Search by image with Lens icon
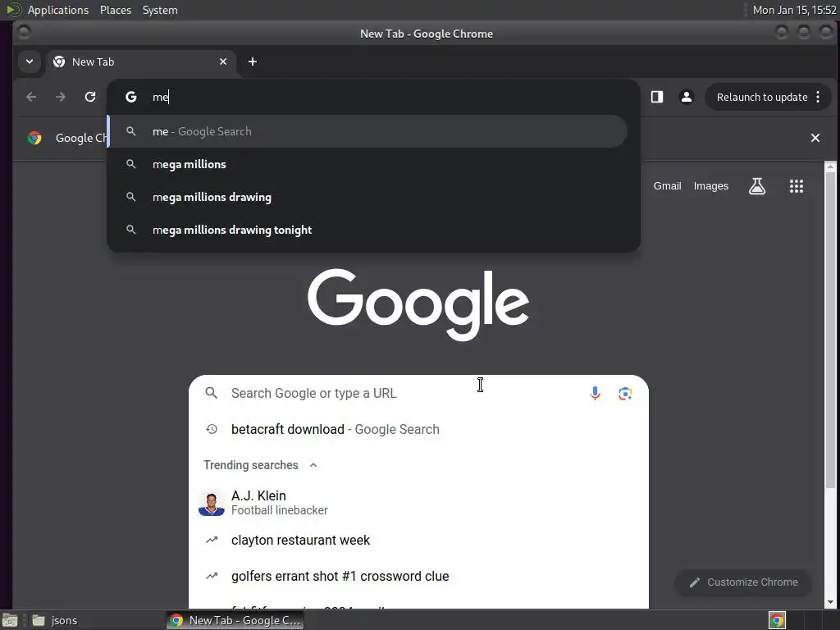The width and height of the screenshot is (840, 630). (625, 394)
